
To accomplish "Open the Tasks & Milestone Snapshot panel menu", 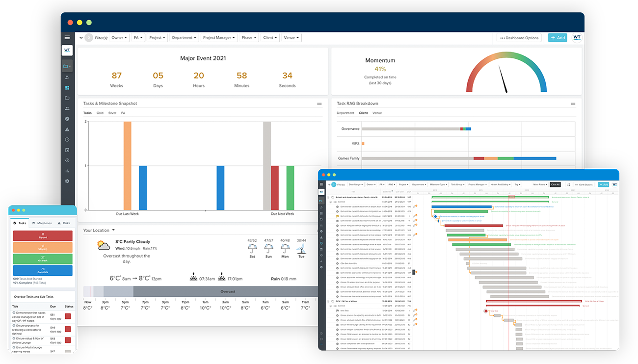I will pos(319,103).
